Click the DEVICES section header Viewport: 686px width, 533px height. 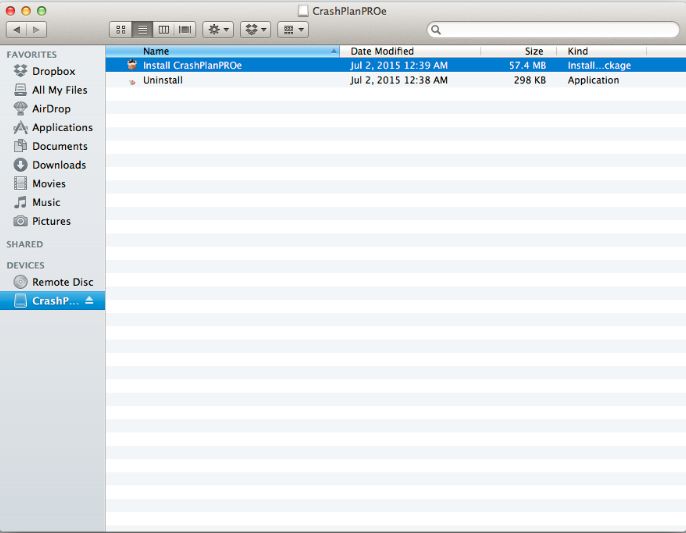25,266
